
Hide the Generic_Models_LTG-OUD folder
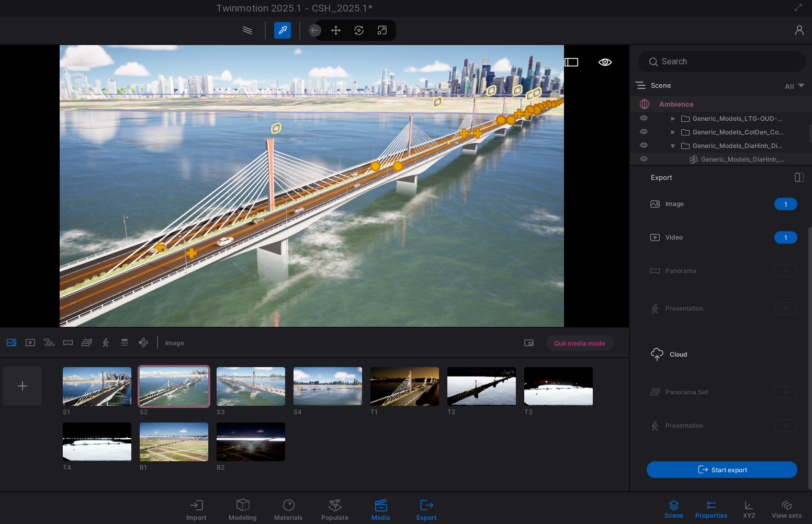tap(644, 118)
